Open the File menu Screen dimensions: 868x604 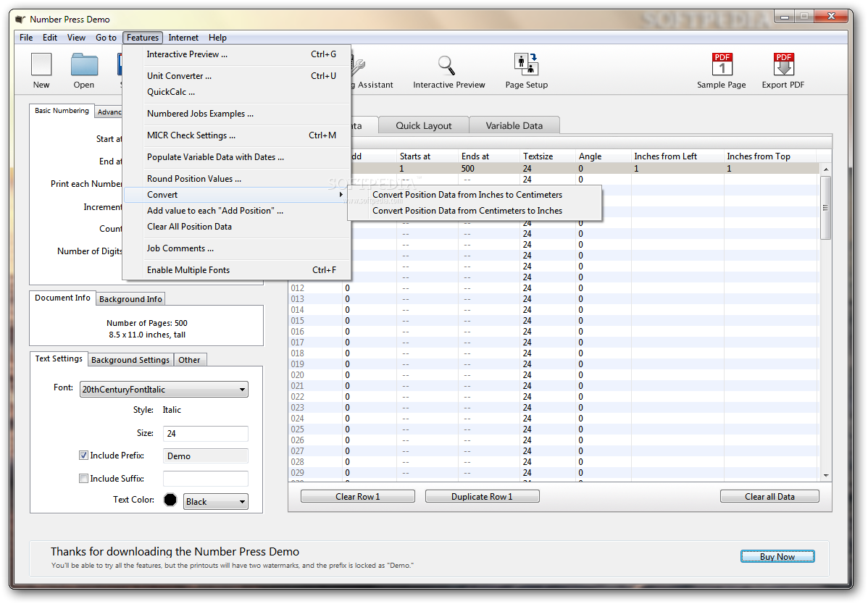point(26,38)
